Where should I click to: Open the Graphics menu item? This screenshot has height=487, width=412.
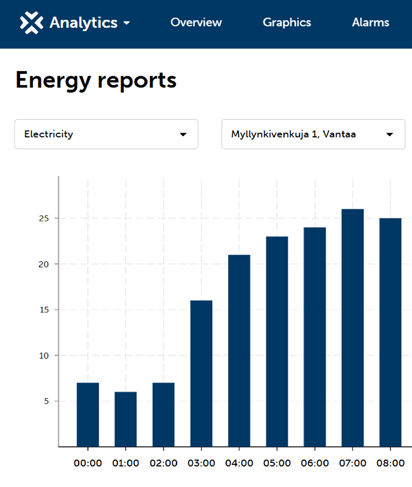(287, 22)
